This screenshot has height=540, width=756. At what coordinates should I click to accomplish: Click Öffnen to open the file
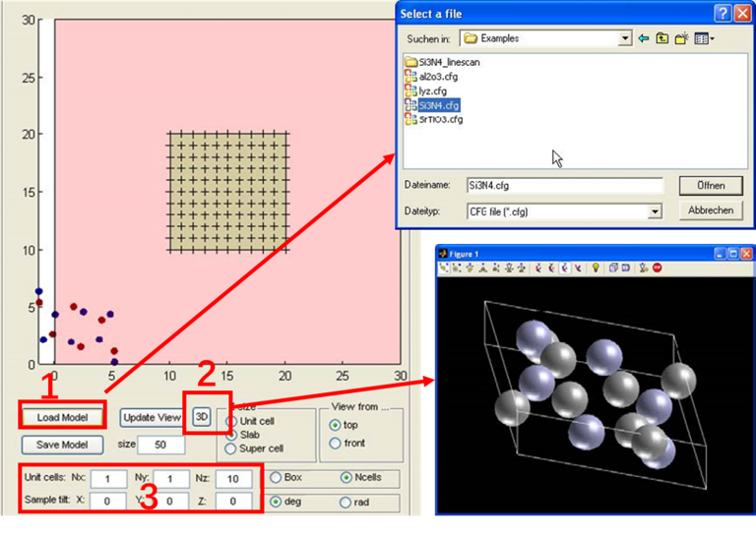click(711, 186)
